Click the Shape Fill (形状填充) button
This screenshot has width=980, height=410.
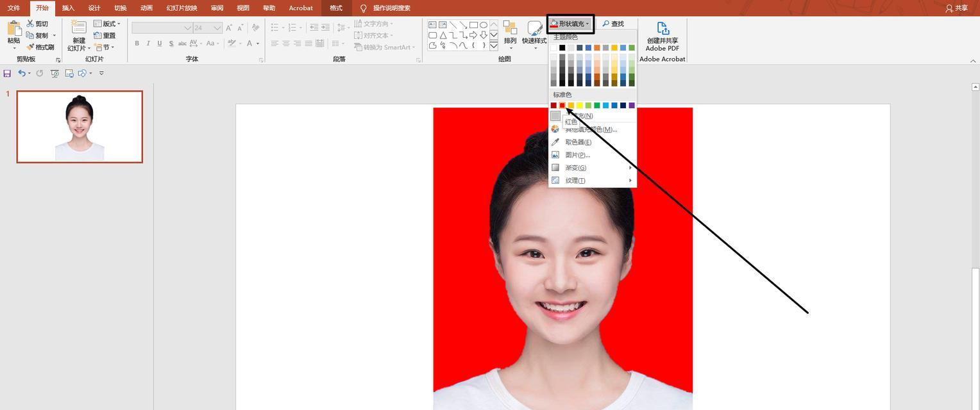pyautogui.click(x=570, y=24)
